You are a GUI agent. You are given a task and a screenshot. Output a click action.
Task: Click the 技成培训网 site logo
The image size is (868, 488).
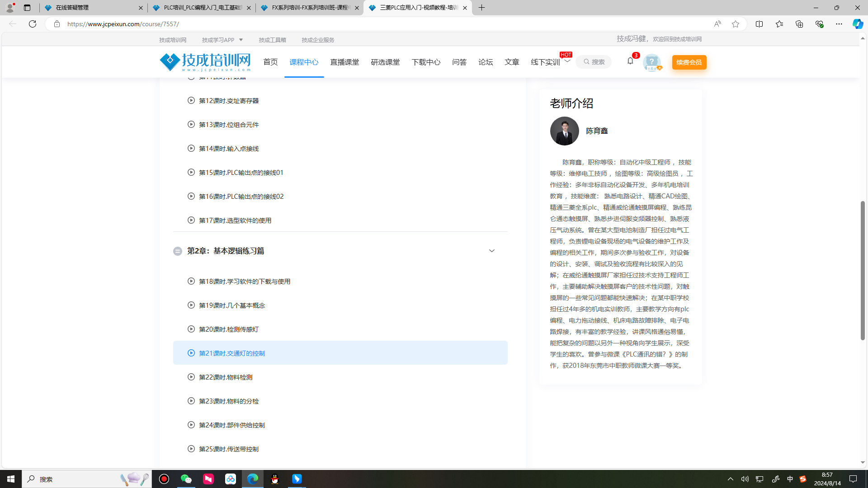[x=205, y=62]
